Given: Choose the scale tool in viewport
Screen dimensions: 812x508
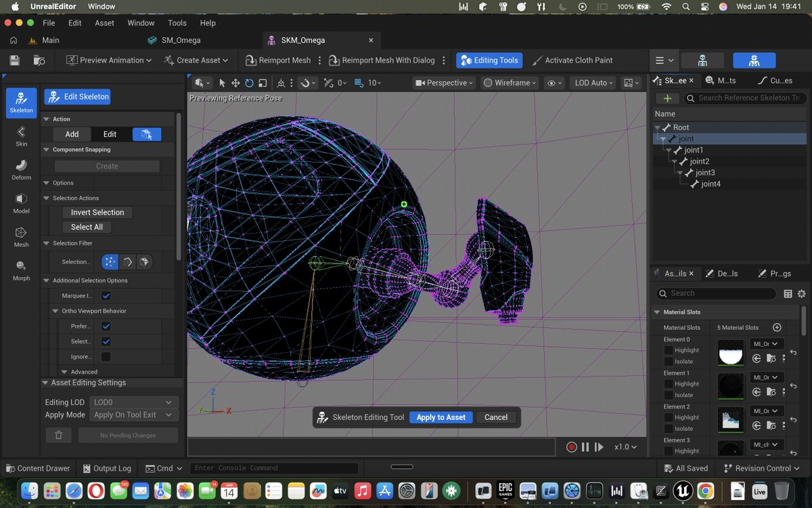Looking at the screenshot, I should pyautogui.click(x=263, y=83).
